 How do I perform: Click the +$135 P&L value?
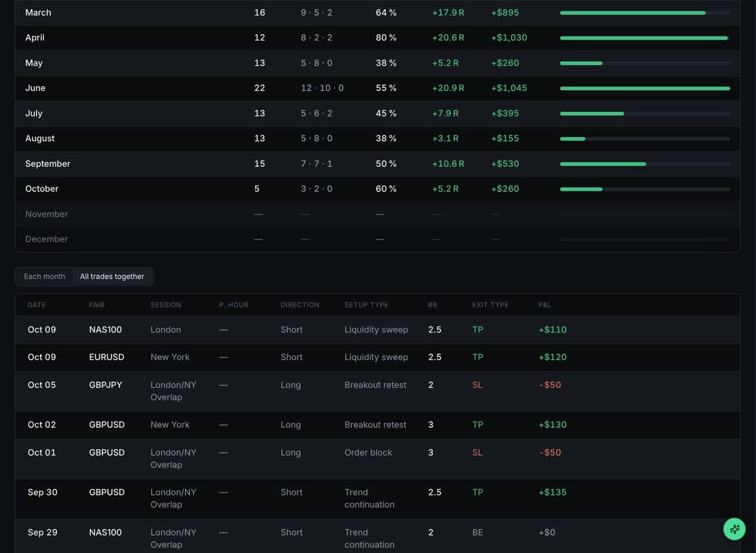(553, 493)
